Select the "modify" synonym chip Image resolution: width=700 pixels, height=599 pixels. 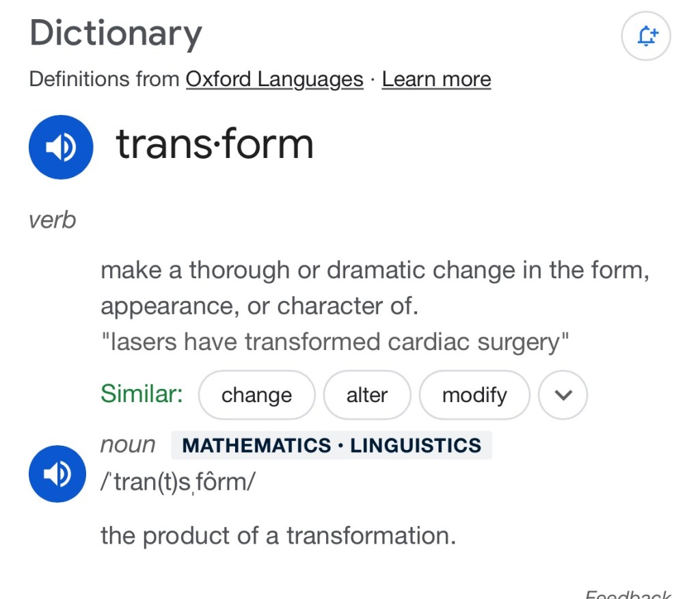click(474, 395)
